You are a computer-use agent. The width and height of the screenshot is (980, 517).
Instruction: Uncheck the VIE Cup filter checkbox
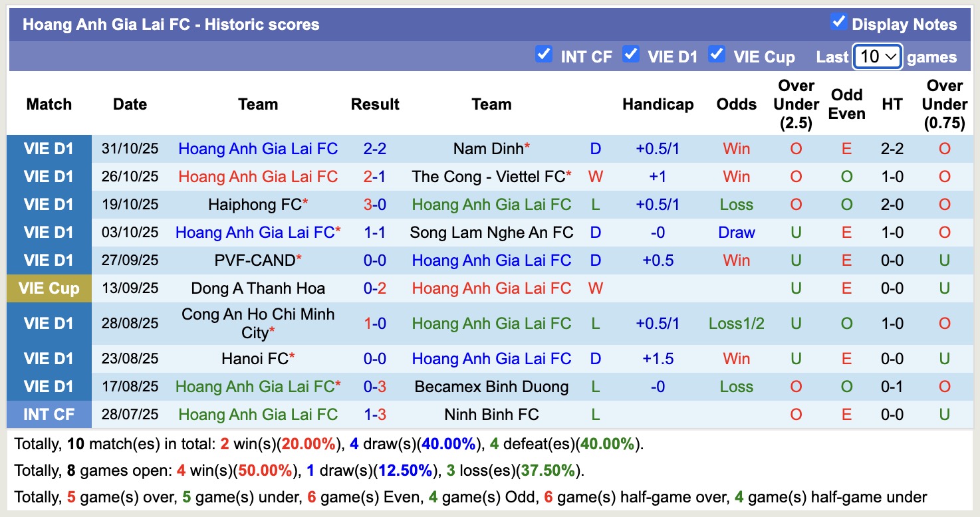coord(717,56)
